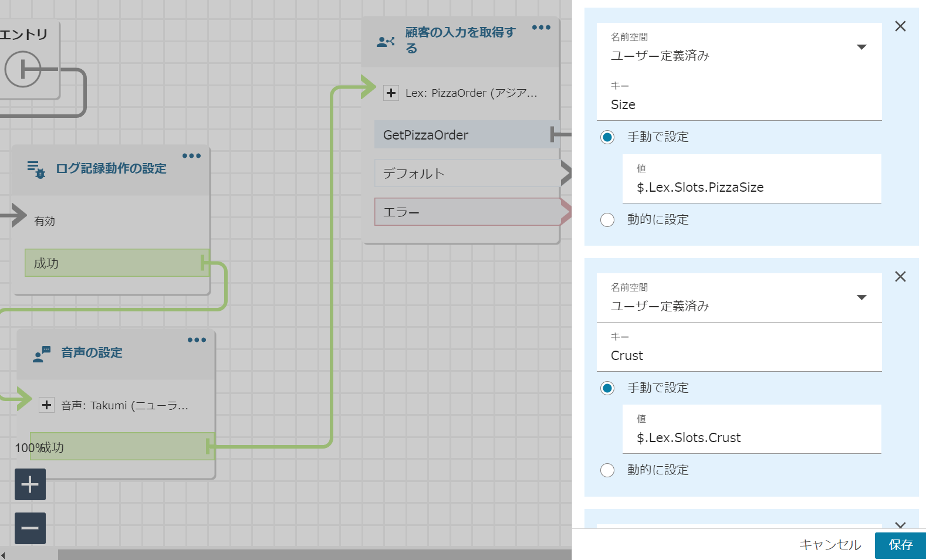Open the 音声の設定 block options menu
926x560 pixels.
[x=197, y=340]
